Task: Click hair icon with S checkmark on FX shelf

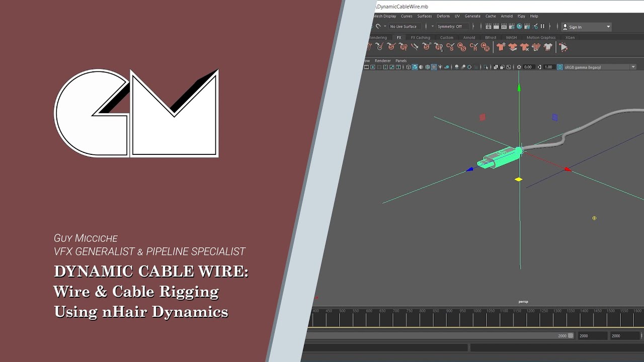Action: [391, 47]
